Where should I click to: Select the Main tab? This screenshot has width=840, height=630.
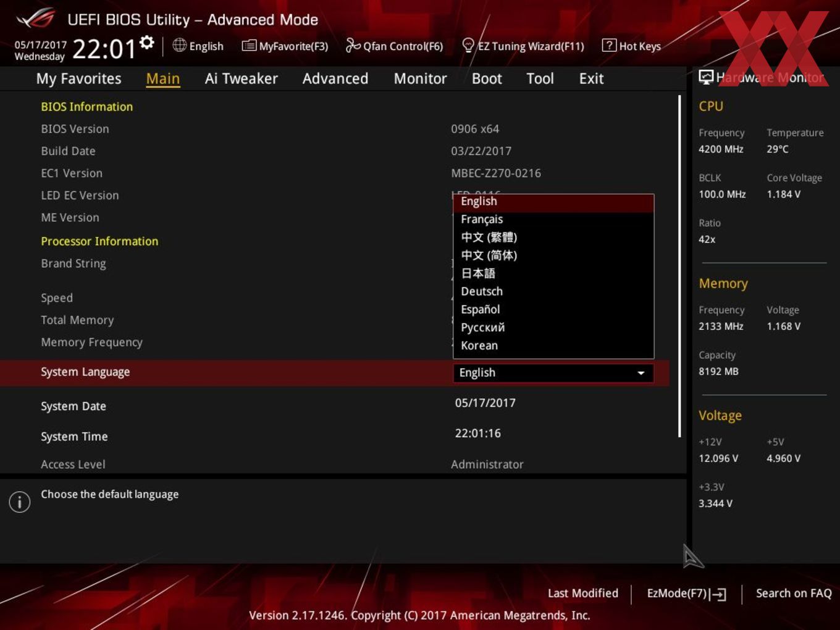click(x=163, y=79)
